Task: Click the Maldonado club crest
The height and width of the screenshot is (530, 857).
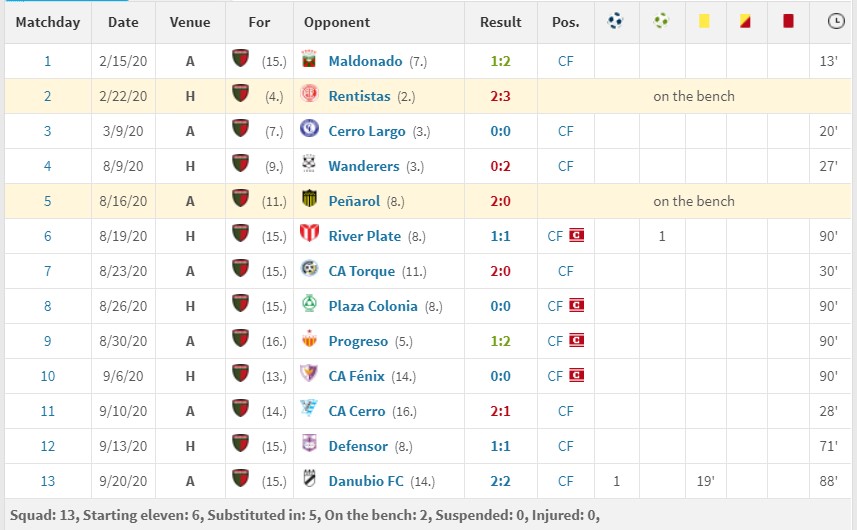Action: click(x=309, y=58)
